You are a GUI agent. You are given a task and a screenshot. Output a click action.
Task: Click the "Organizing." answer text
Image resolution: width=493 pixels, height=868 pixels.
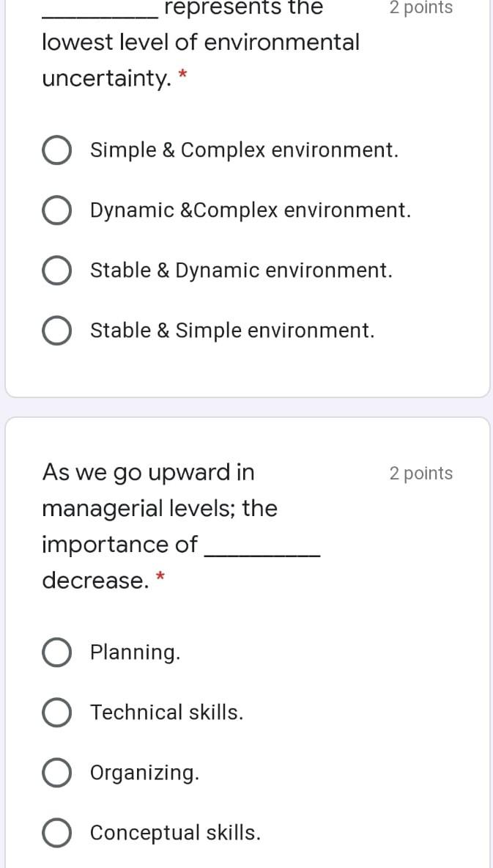[x=144, y=773]
